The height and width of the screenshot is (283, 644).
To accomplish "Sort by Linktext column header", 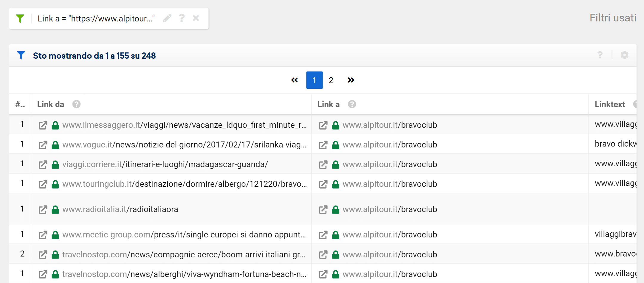I will [x=609, y=104].
